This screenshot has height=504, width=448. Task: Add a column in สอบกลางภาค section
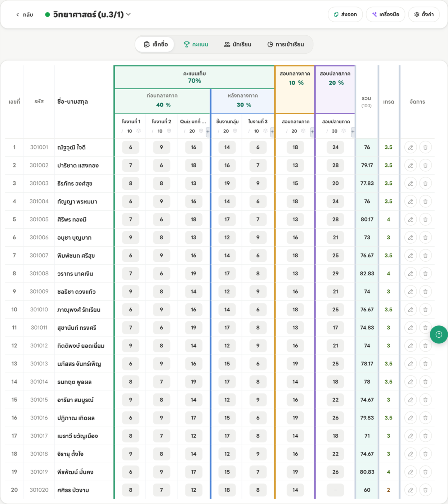point(312,132)
